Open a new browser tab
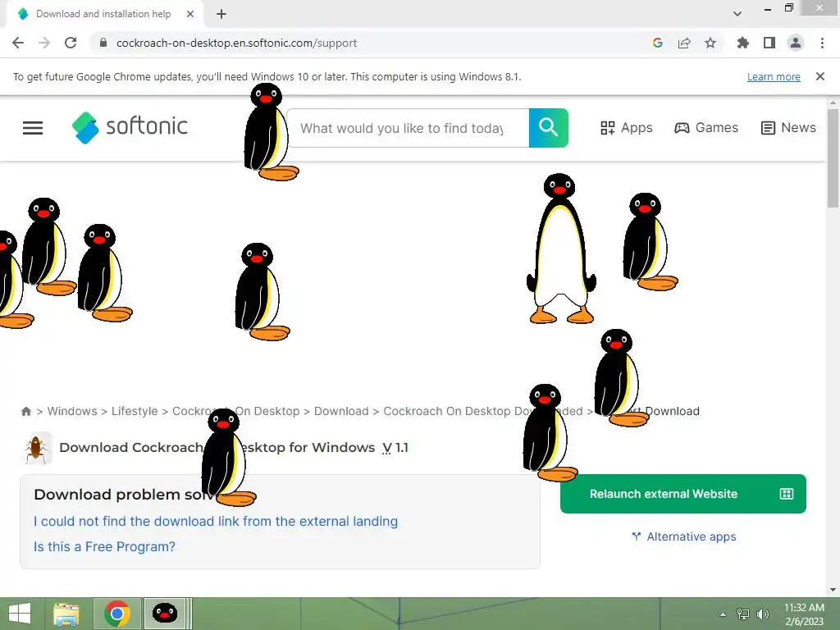Viewport: 840px width, 630px height. 221,14
